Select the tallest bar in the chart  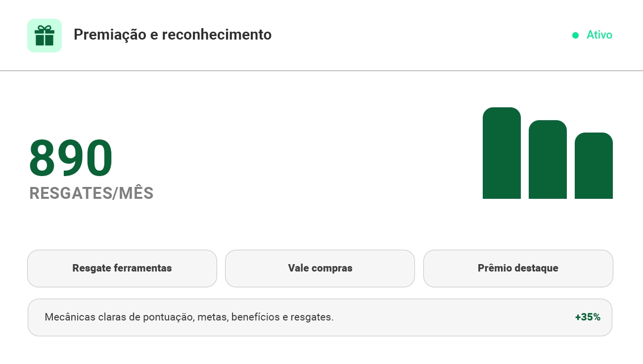pos(502,153)
